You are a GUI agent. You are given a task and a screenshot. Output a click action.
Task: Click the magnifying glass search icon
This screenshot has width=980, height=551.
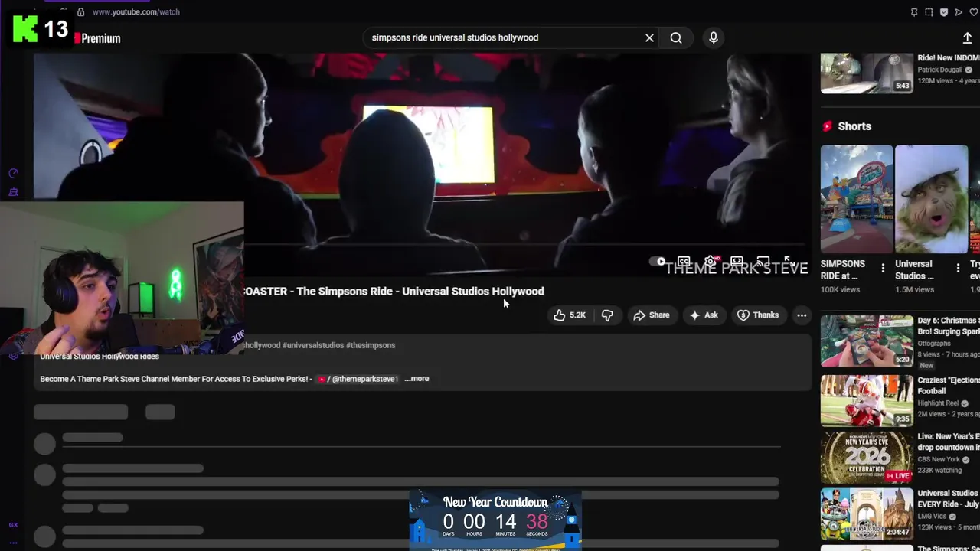coord(676,37)
